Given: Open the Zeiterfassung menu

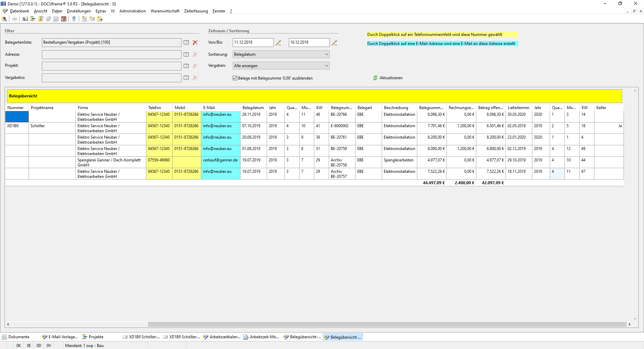Looking at the screenshot, I should pos(196,11).
